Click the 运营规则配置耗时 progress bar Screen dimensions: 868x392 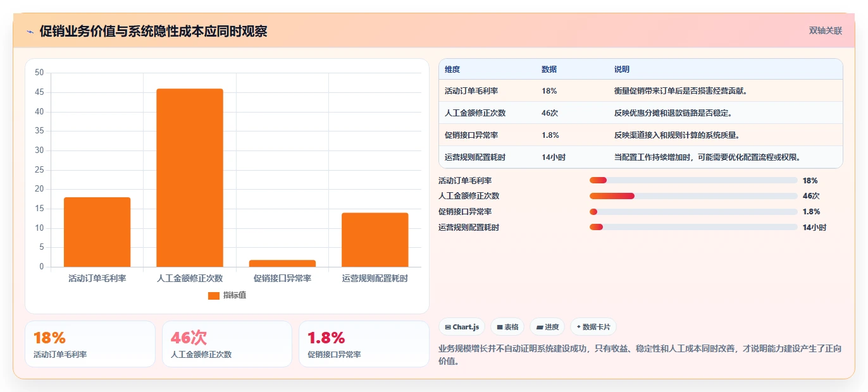pyautogui.click(x=693, y=228)
